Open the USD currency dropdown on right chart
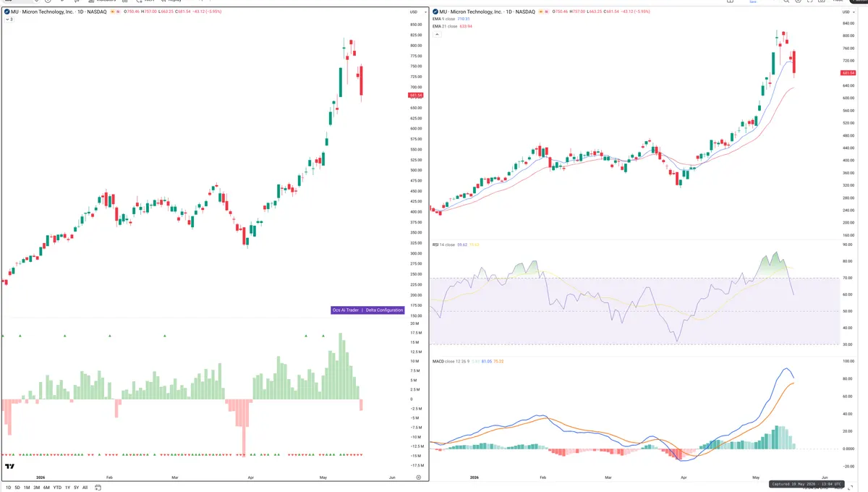This screenshot has width=868, height=492. pyautogui.click(x=847, y=12)
